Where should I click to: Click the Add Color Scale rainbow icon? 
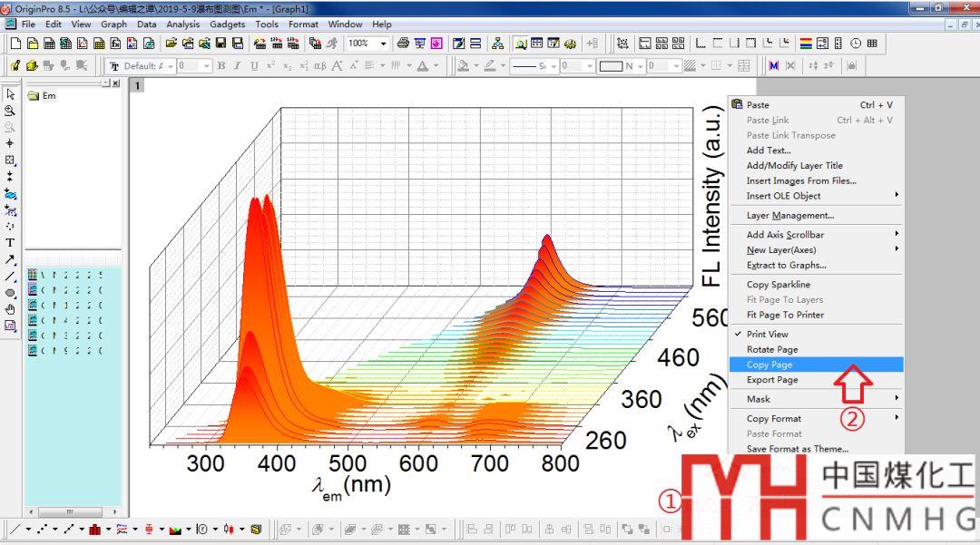(806, 44)
